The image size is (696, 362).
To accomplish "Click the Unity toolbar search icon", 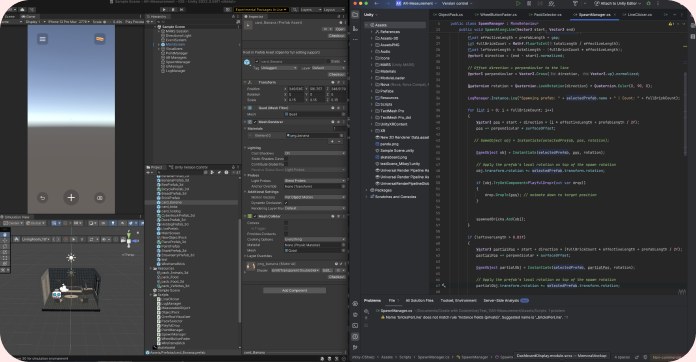I will coord(294,9).
